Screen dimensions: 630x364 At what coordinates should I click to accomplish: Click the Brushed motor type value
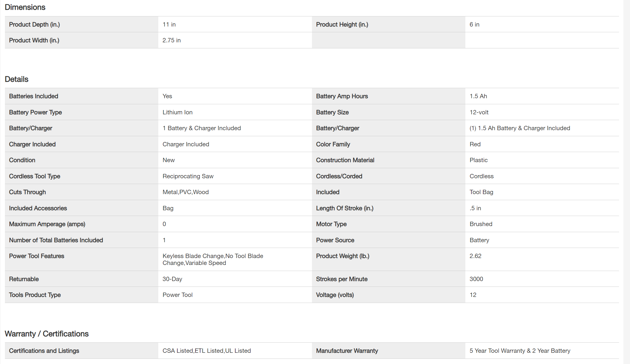(481, 224)
